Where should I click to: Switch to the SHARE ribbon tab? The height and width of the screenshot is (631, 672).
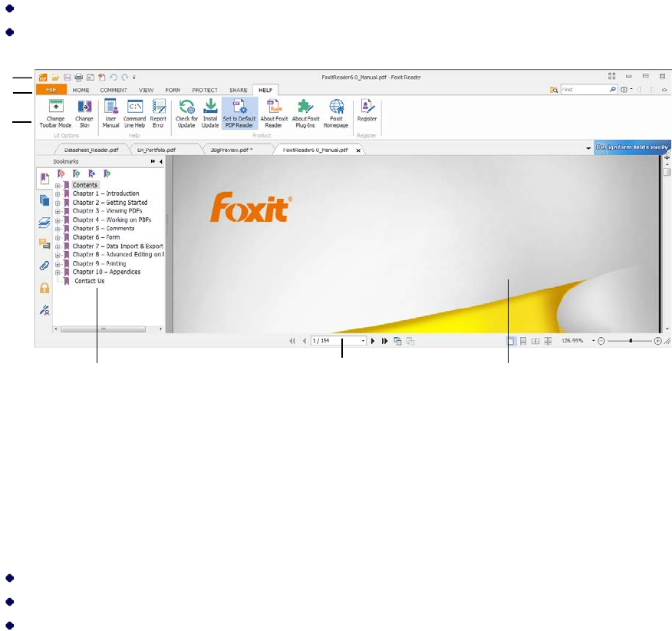239,90
